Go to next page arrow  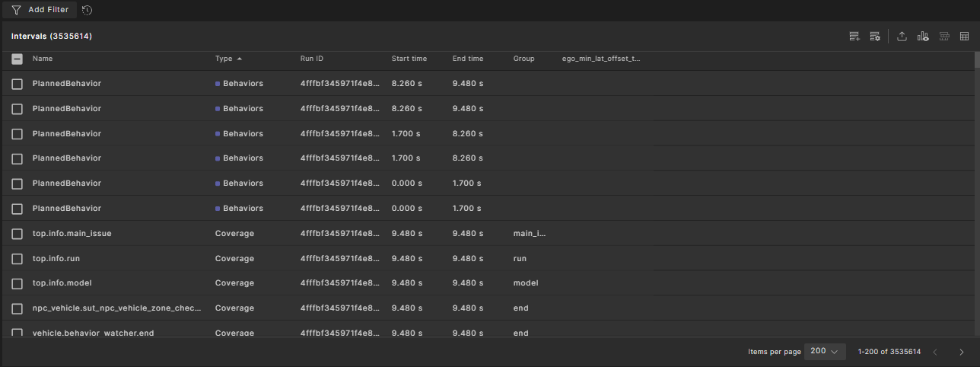[961, 352]
